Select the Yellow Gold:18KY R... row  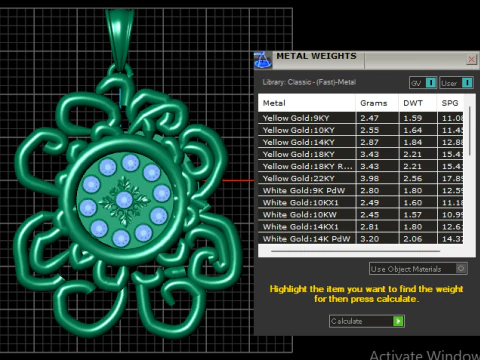(361, 166)
